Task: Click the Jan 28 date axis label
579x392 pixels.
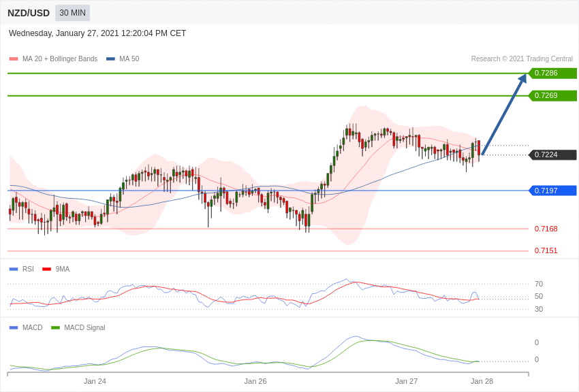Action: (x=482, y=381)
